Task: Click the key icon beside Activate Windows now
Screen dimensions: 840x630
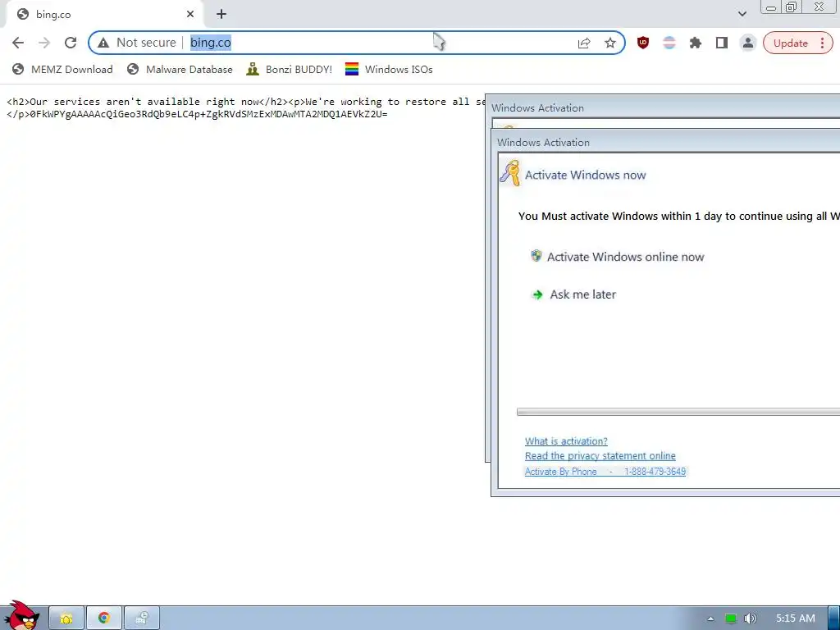Action: [x=510, y=173]
